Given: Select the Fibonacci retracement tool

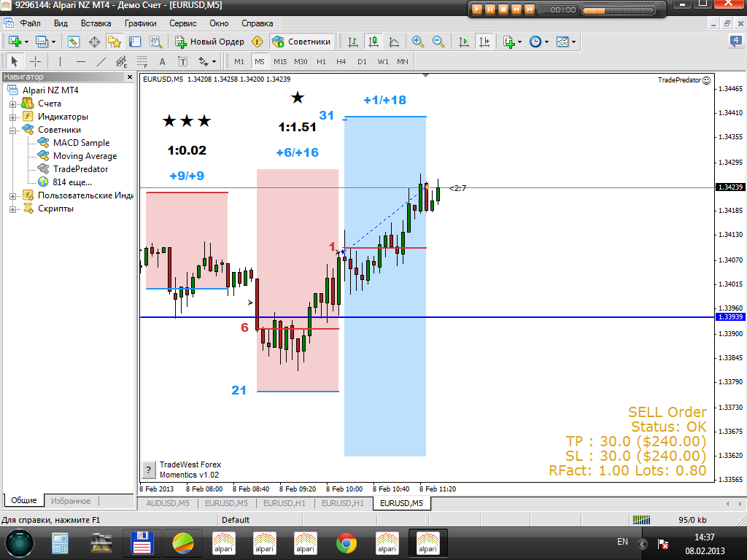Looking at the screenshot, I should coord(142,61).
